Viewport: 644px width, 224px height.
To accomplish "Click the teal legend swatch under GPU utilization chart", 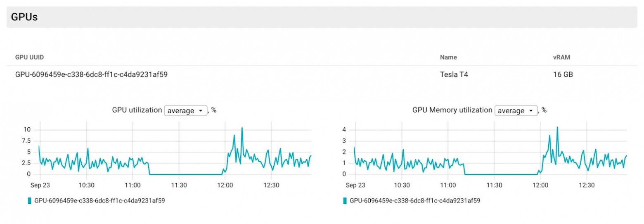I will coord(29,201).
